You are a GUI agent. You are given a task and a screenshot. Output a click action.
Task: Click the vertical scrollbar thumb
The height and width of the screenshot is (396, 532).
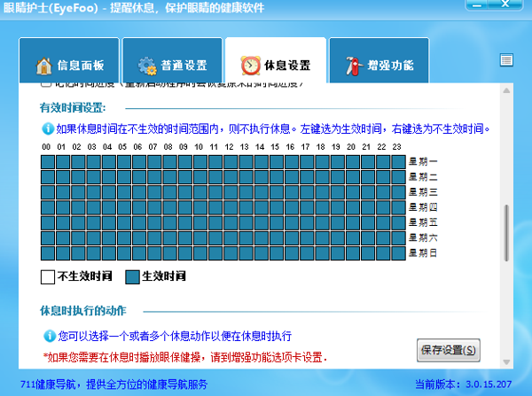tap(507, 232)
